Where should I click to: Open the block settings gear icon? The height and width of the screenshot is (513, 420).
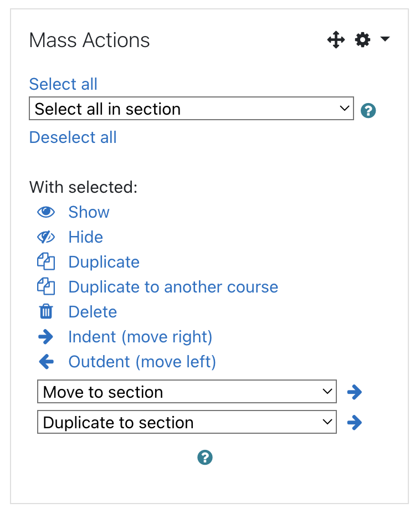pos(363,40)
